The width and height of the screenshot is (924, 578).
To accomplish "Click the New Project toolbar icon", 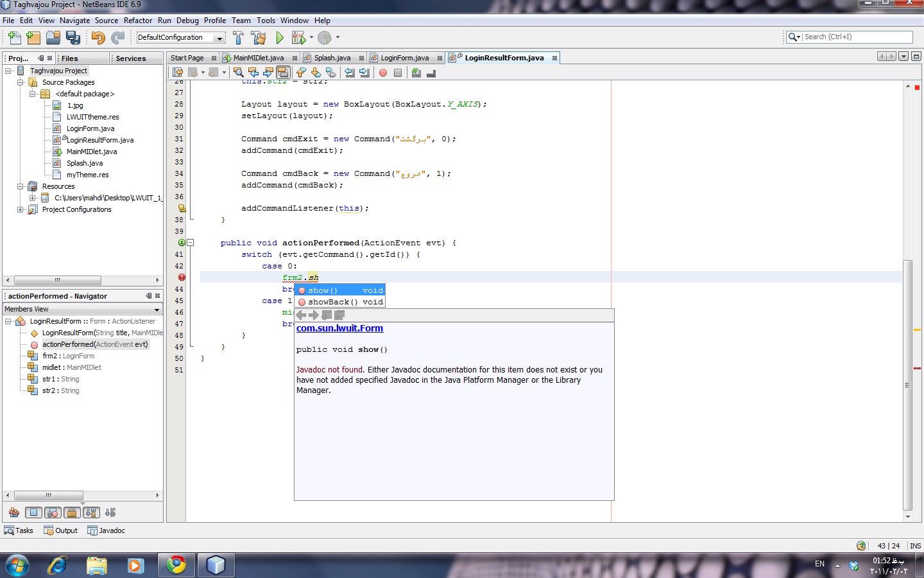I will tap(33, 38).
